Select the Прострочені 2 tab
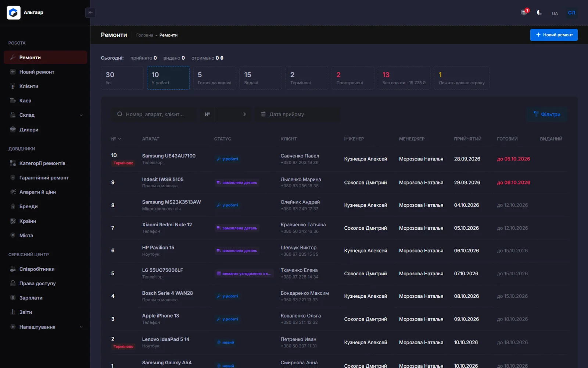588x368 pixels. (353, 78)
